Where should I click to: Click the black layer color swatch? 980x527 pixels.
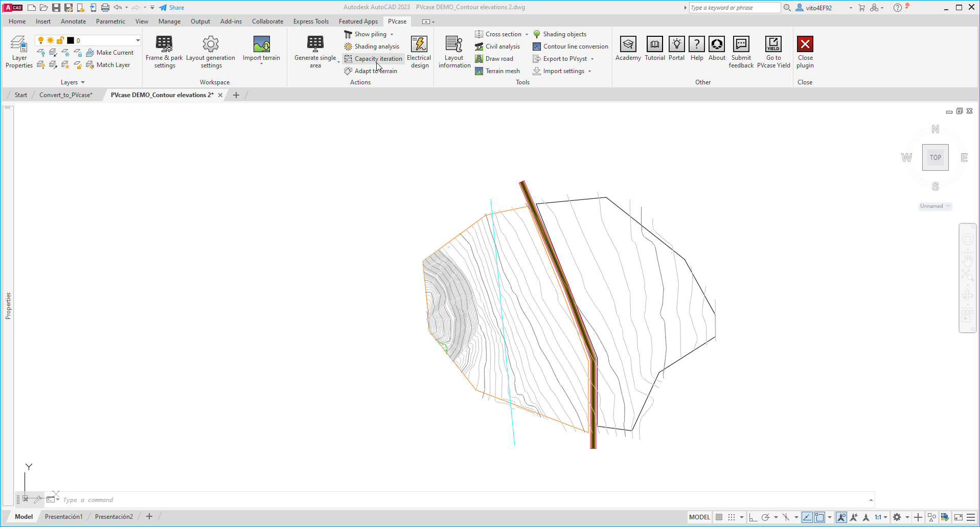pos(71,40)
